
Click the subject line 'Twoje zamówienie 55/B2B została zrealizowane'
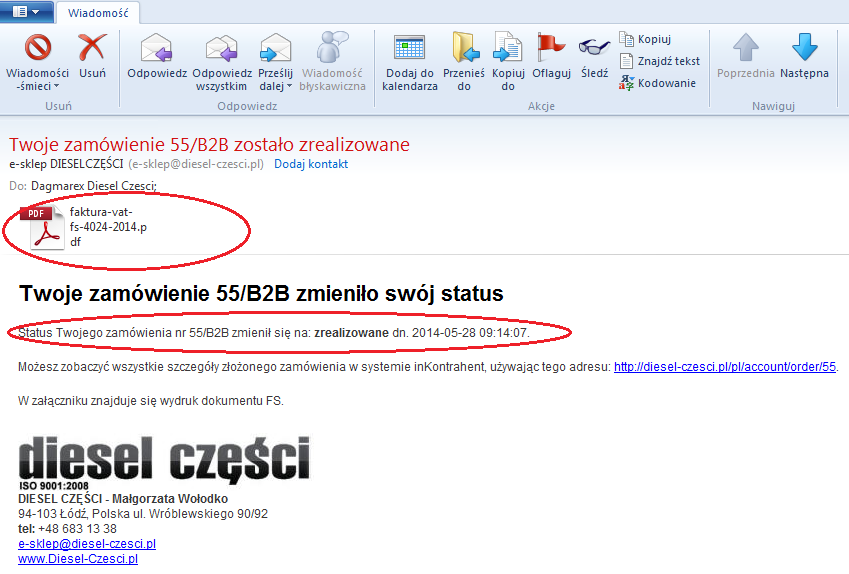point(209,145)
